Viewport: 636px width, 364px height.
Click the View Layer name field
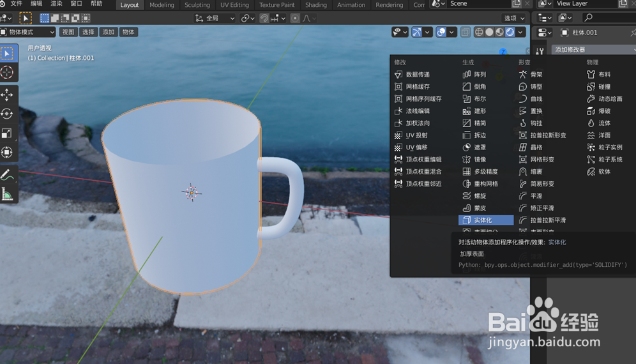coord(586,4)
